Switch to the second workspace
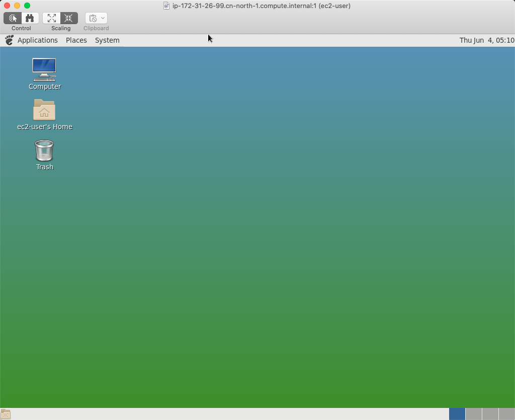Viewport: 515px width, 420px height. (x=474, y=414)
